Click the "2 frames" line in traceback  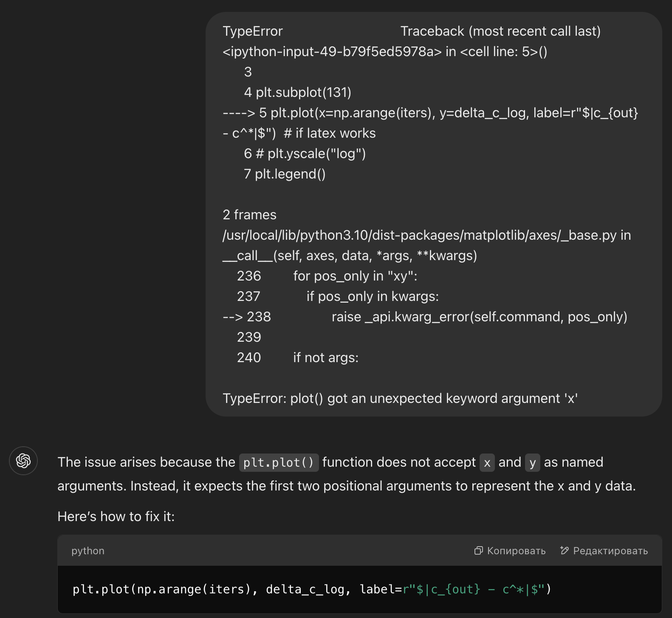[249, 215]
